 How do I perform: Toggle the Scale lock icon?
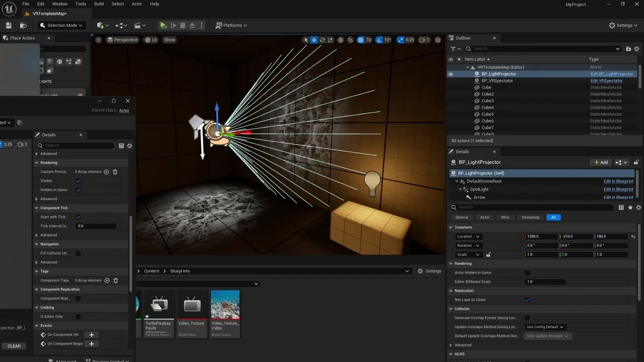(x=488, y=254)
